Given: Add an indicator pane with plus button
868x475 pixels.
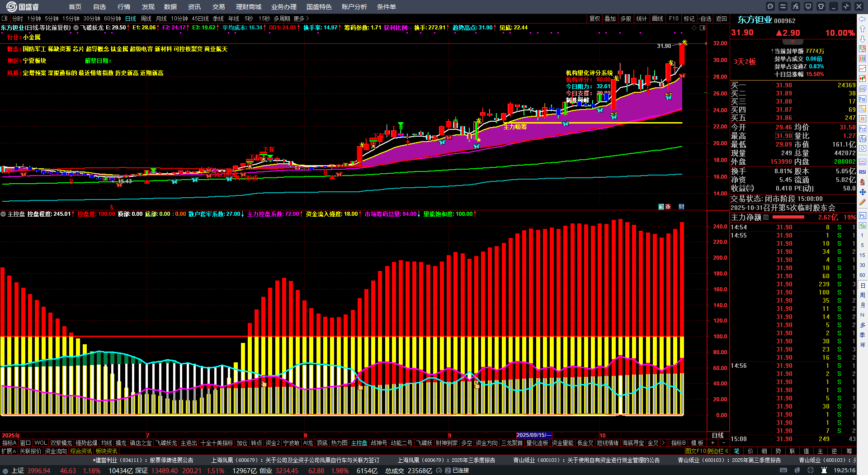Looking at the screenshot, I should click(x=713, y=443).
